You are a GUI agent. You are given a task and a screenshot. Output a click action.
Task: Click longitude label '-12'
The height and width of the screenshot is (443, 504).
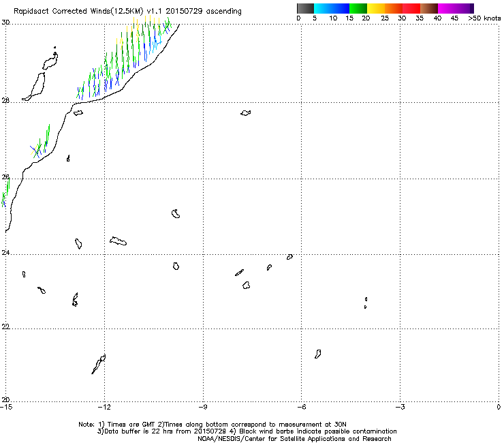point(104,407)
